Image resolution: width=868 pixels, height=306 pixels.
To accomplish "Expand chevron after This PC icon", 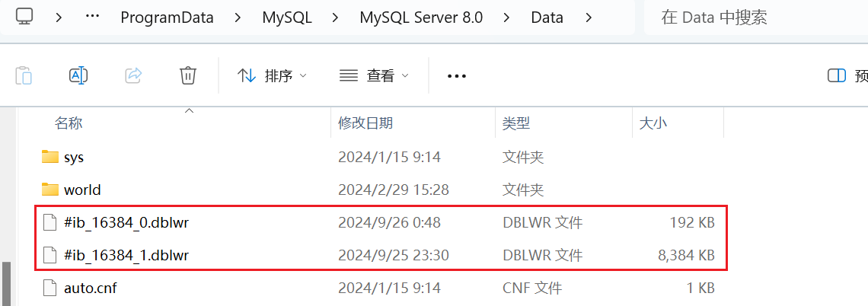I will [x=59, y=18].
